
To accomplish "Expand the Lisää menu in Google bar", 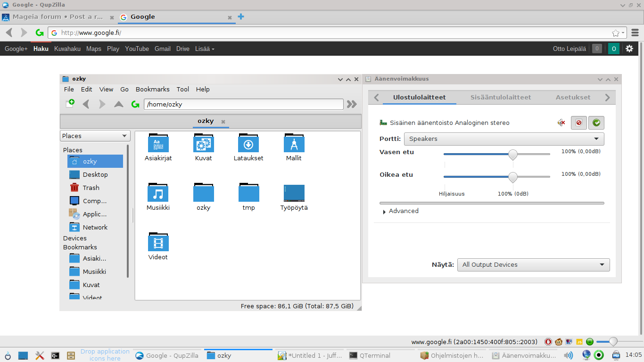I will pyautogui.click(x=205, y=49).
